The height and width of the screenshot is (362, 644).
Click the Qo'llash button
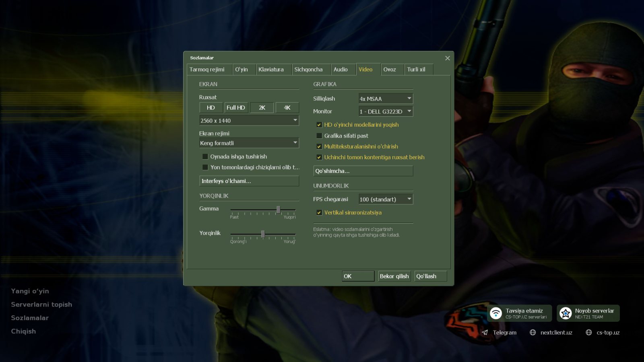(430, 276)
